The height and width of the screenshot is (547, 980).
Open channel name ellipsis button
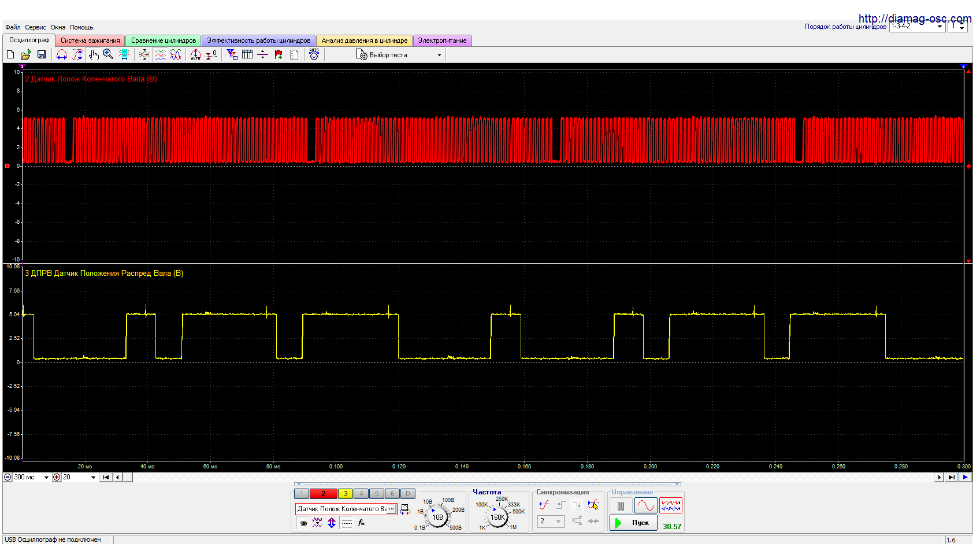pyautogui.click(x=391, y=509)
